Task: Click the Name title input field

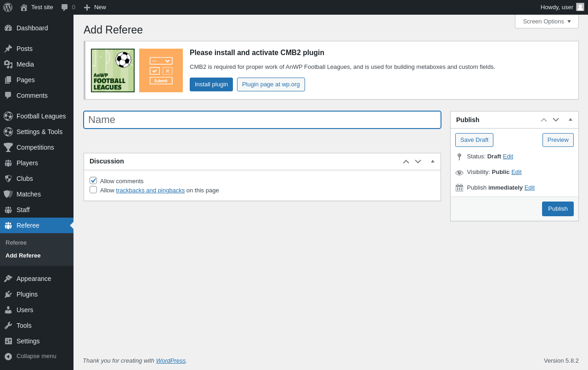Action: click(262, 120)
